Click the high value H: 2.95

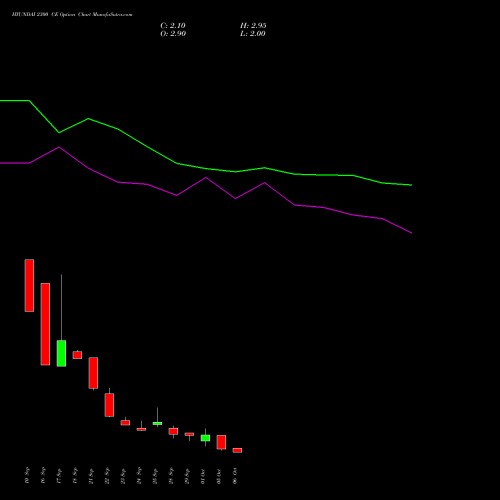pyautogui.click(x=253, y=26)
